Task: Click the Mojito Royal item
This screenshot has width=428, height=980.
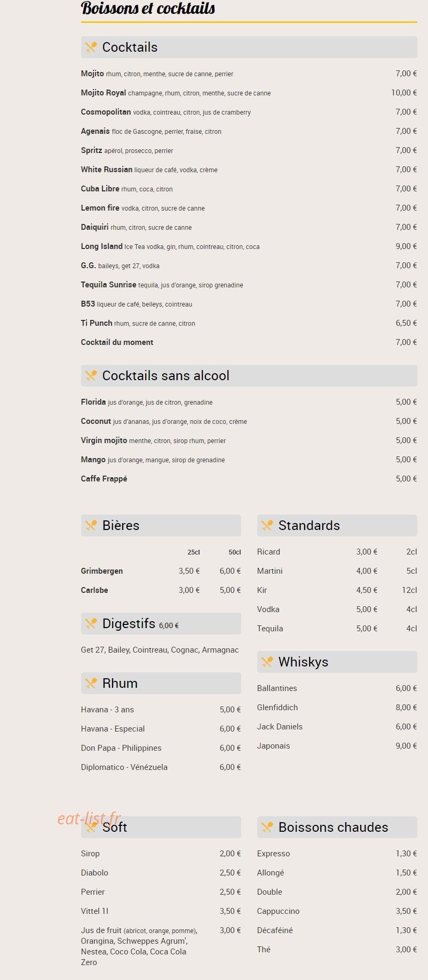Action: pos(104,93)
